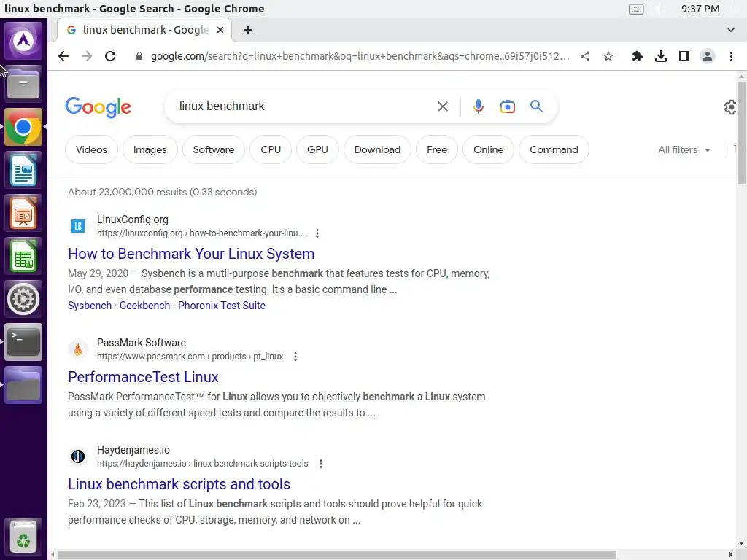Open Chrome three-dot menu
This screenshot has width=747, height=560.
click(x=731, y=56)
